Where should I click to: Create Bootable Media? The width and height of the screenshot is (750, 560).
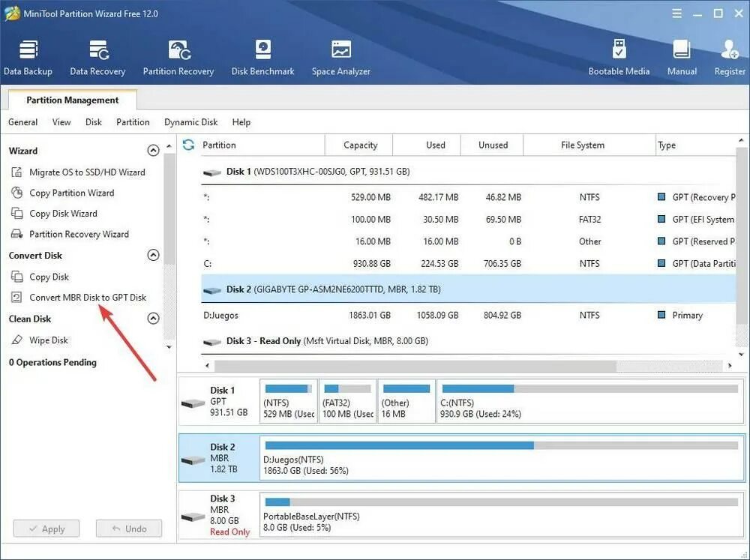[x=619, y=58]
